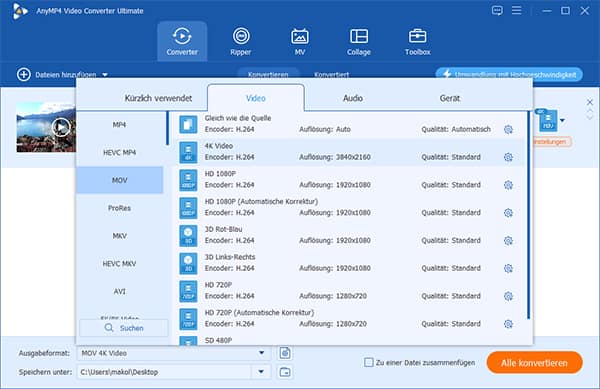This screenshot has height=389, width=600.
Task: Open the Toolbox module
Action: click(x=417, y=41)
